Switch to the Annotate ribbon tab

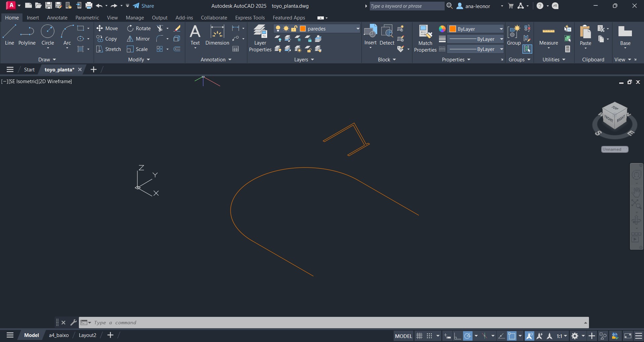click(x=57, y=18)
